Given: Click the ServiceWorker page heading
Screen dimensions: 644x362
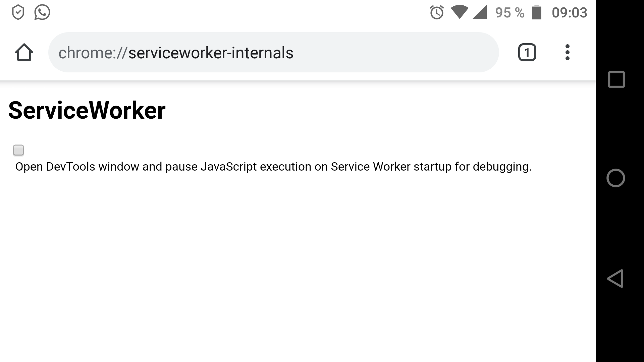Looking at the screenshot, I should point(87,110).
